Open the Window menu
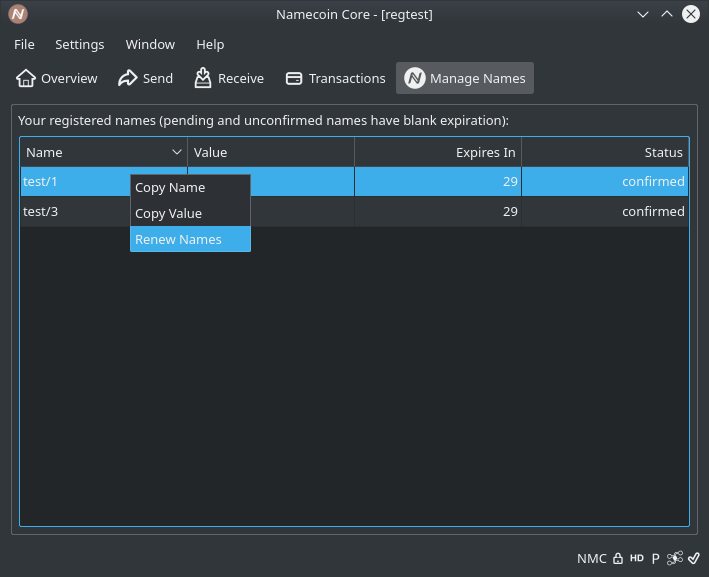709x577 pixels. tap(150, 44)
